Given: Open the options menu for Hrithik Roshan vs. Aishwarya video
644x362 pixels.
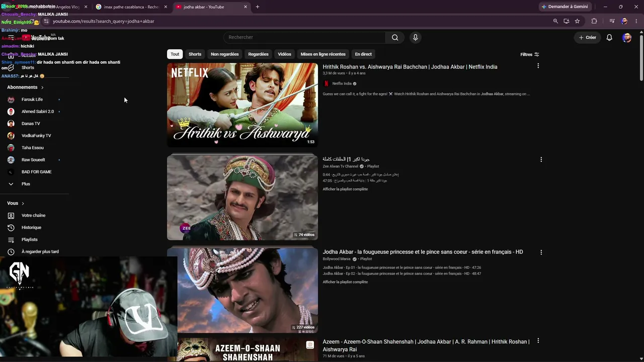Looking at the screenshot, I should pos(538,66).
